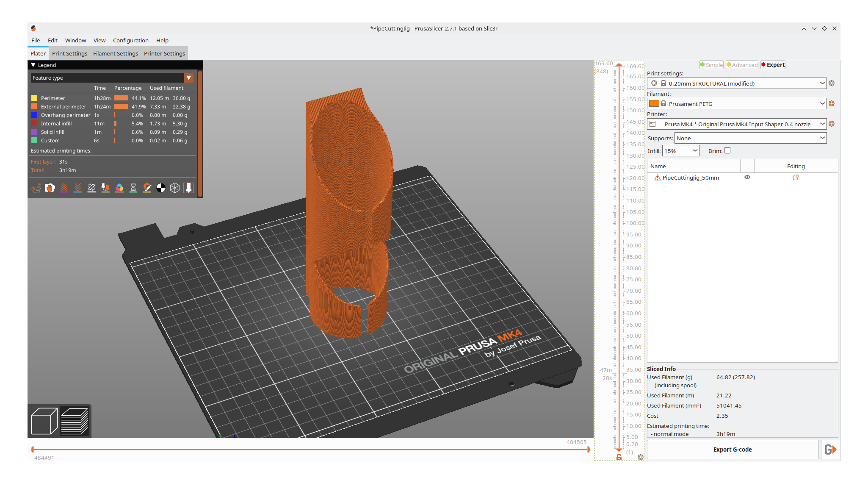Toggle the Internal infill feature visibility
Image resolution: width=868 pixels, height=494 pixels.
coord(34,124)
